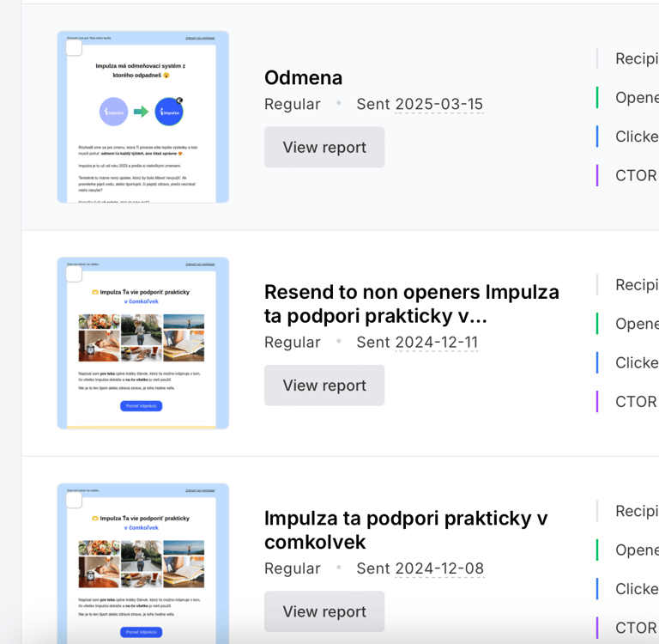The image size is (659, 644).
Task: Click the Regular label under Odmena
Action: (x=293, y=104)
